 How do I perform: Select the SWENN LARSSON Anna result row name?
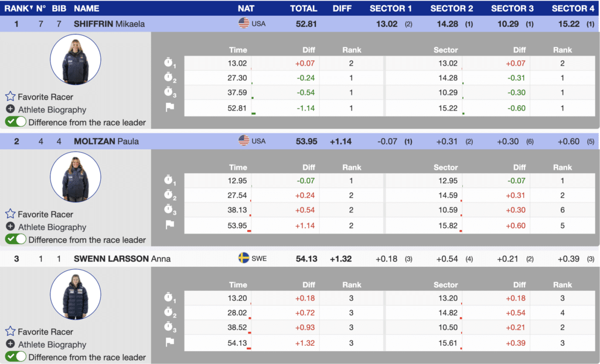point(122,259)
